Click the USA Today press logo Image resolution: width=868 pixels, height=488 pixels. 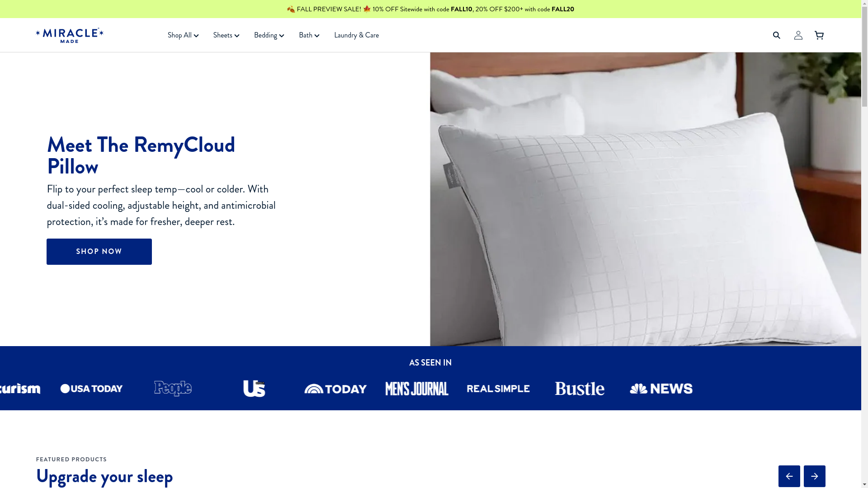click(91, 388)
